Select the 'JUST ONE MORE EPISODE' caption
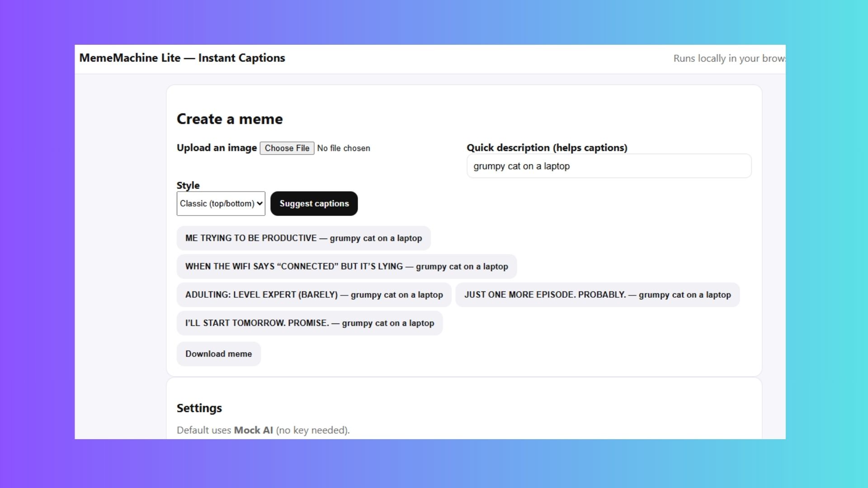 coord(597,295)
